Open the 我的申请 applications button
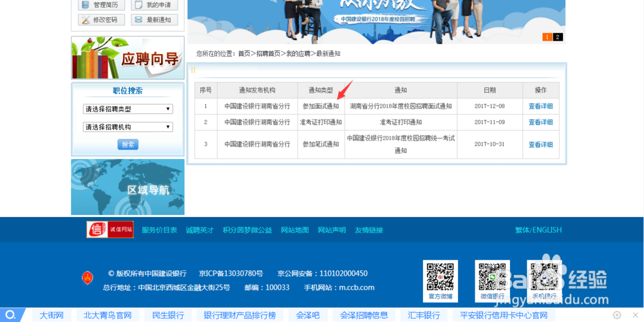Screen dimensions: 644x322 pos(155,5)
